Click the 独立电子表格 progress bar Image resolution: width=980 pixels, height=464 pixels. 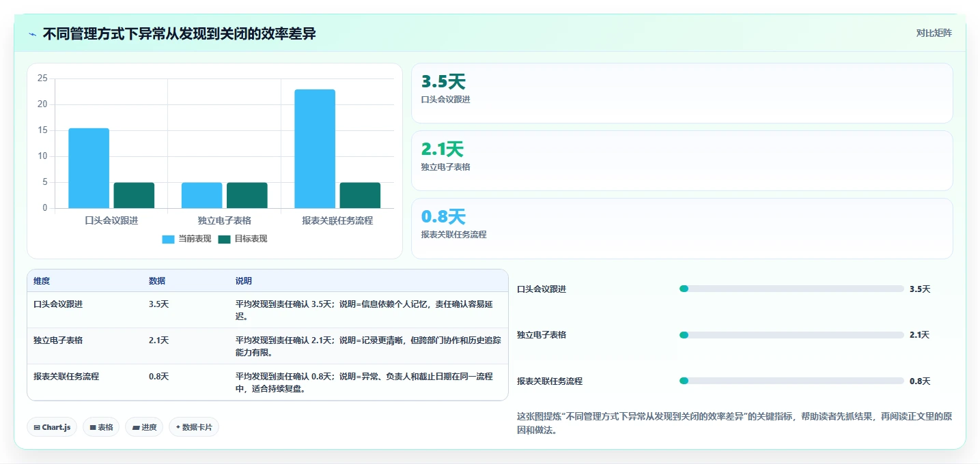792,335
